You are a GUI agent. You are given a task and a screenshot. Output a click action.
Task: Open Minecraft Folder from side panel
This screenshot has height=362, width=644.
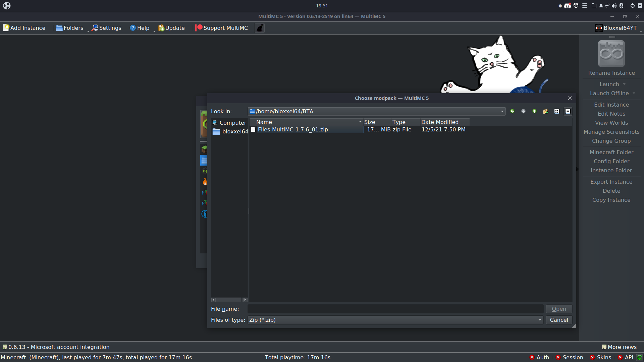coord(611,153)
